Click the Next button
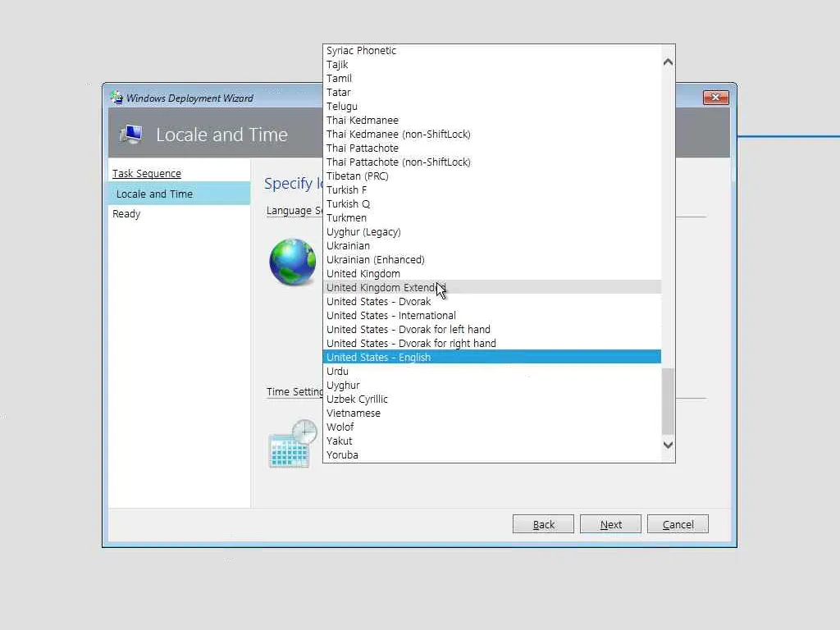 (610, 524)
